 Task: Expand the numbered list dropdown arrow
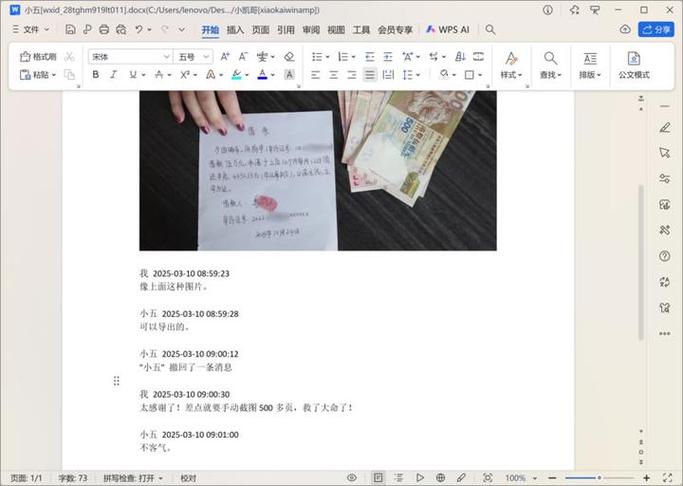click(353, 57)
